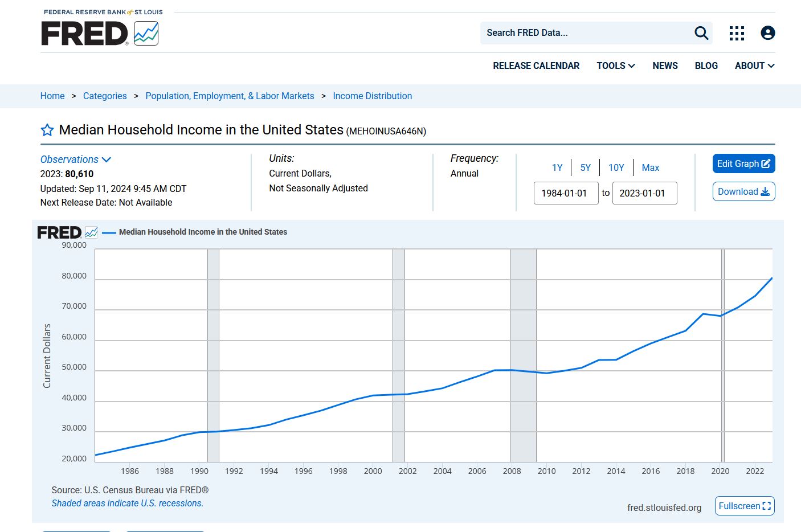Click the Edit Graph button
Viewport: 801px width, 532px height.
[744, 164]
